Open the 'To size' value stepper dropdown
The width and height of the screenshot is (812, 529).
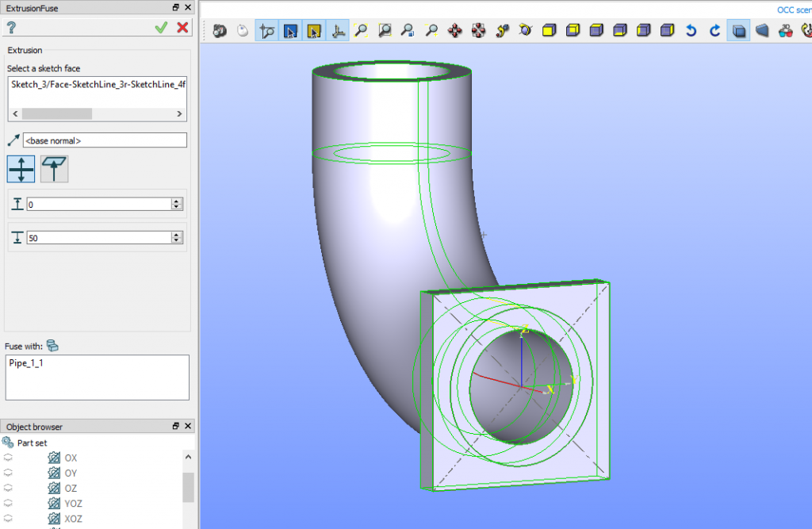click(x=176, y=236)
